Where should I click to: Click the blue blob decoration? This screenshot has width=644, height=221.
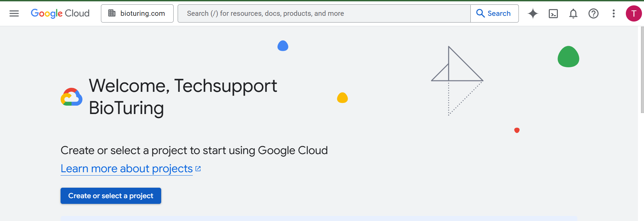[283, 46]
